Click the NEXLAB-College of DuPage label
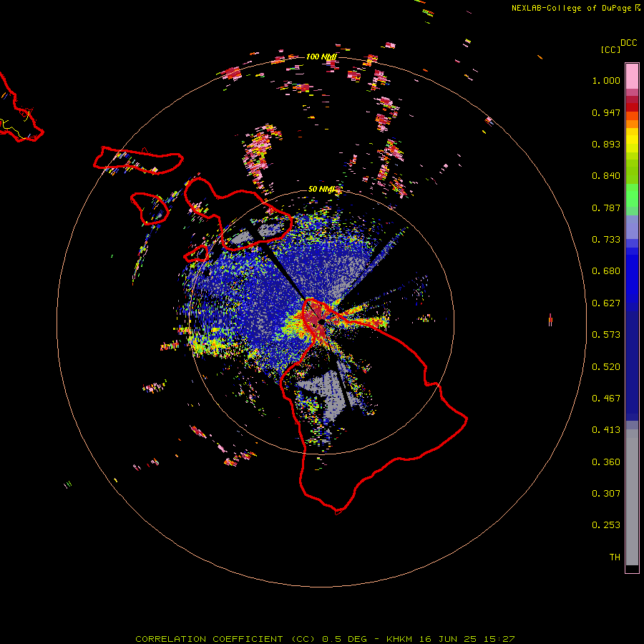Screen dimensions: 644x644 click(x=575, y=8)
